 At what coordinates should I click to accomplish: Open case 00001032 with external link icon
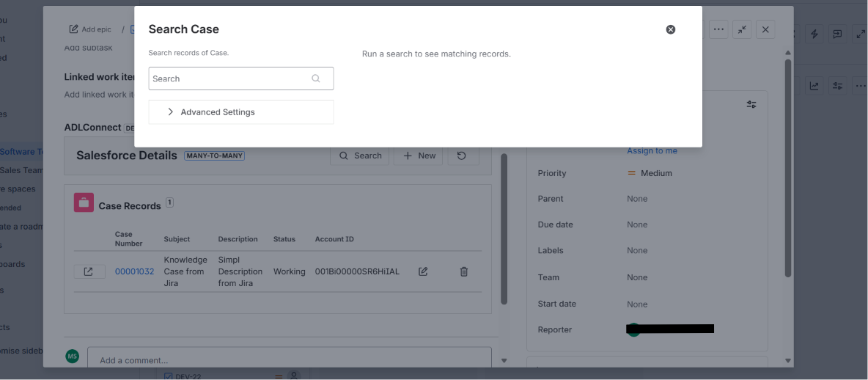point(89,271)
